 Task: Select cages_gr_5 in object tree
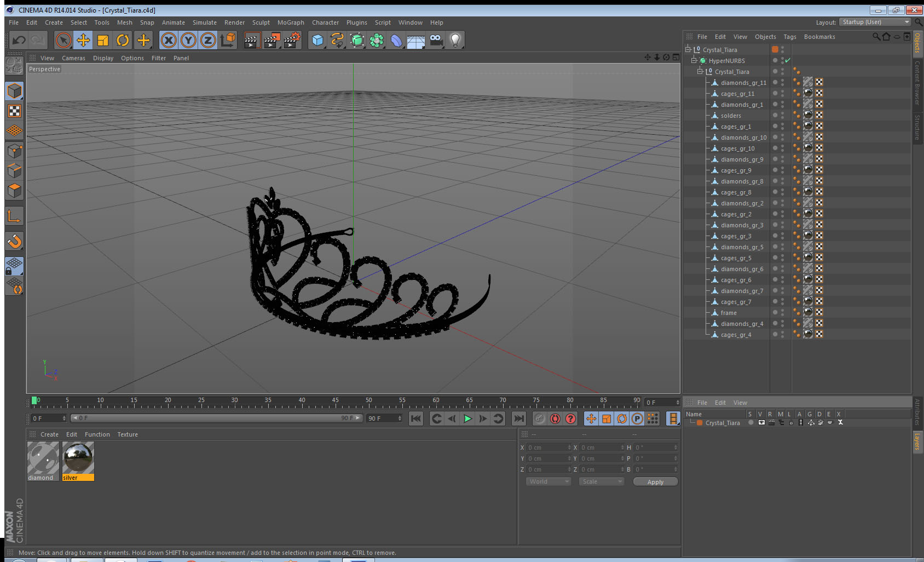(736, 258)
